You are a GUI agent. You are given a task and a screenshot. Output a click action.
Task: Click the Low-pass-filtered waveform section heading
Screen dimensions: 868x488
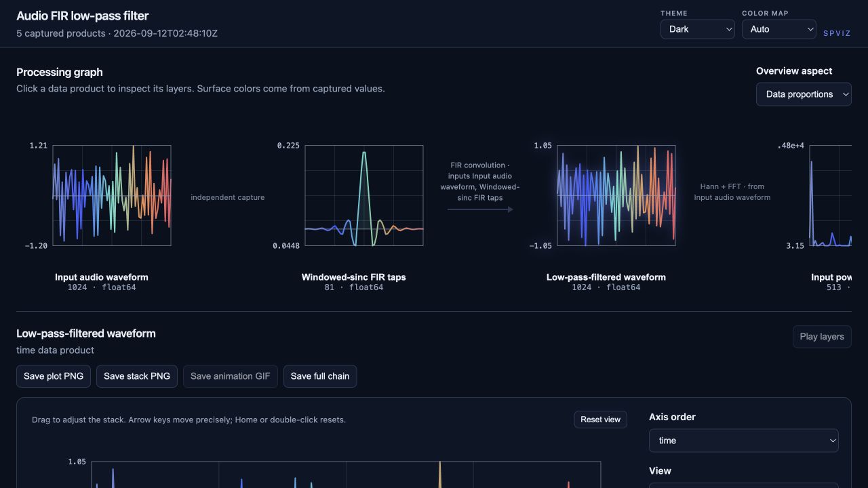(x=86, y=333)
